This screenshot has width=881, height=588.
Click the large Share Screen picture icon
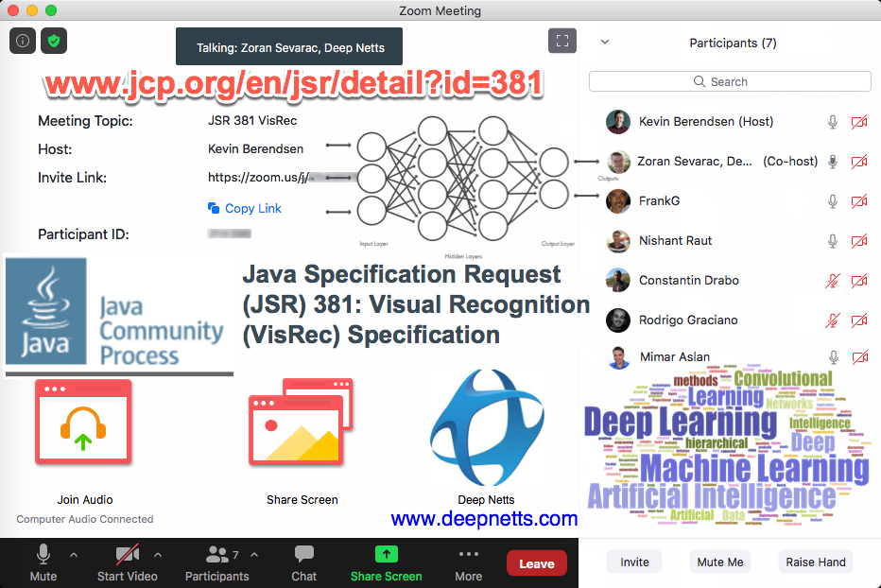click(302, 423)
